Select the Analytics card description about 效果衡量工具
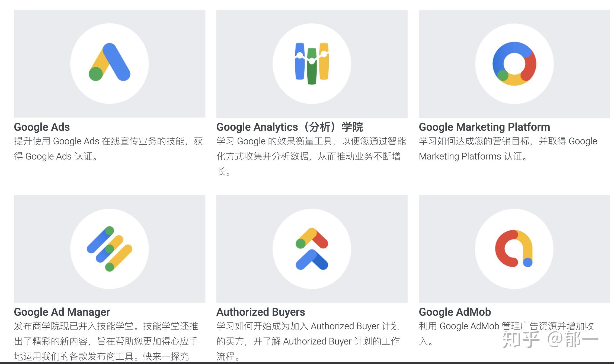The width and height of the screenshot is (614, 364). (311, 156)
